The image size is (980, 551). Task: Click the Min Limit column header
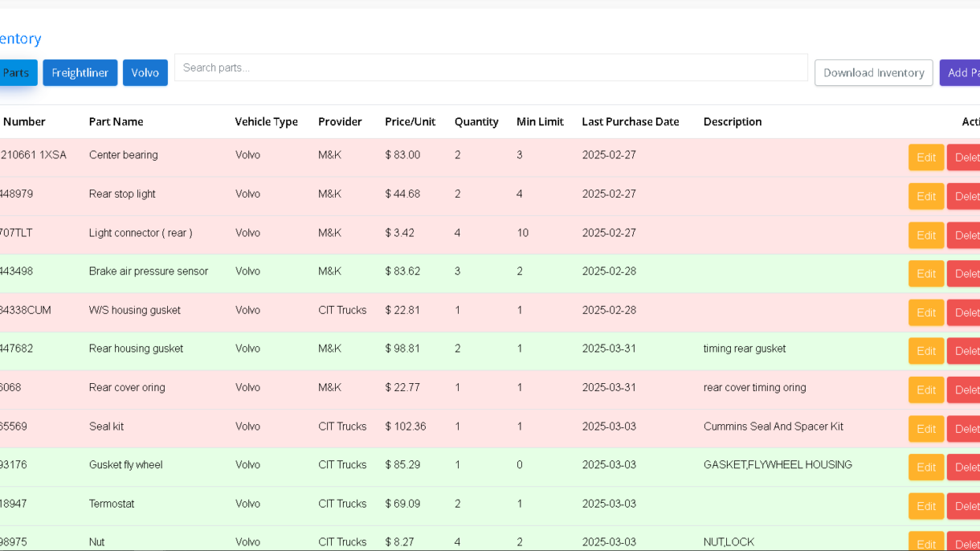pyautogui.click(x=540, y=122)
